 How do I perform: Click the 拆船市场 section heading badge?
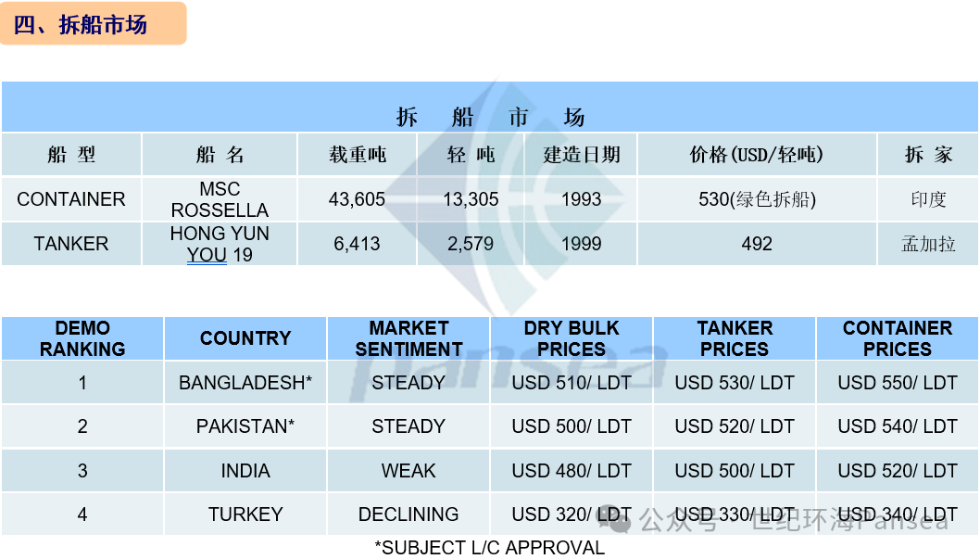(x=94, y=24)
